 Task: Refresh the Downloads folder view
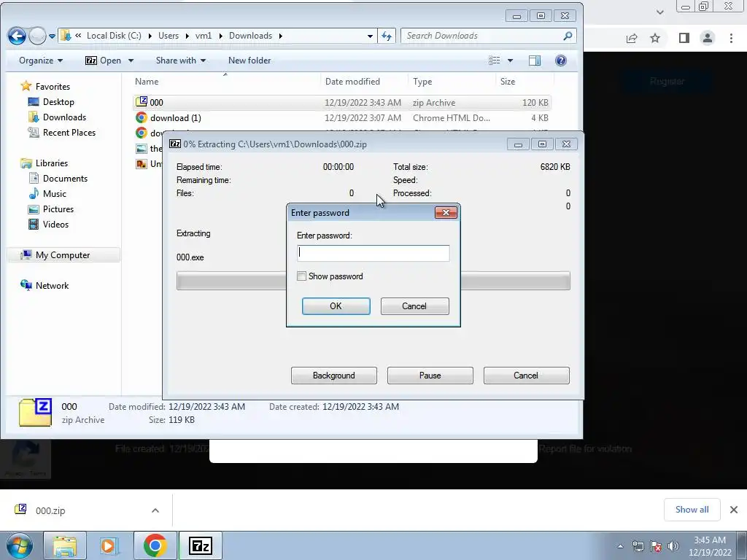coord(387,36)
